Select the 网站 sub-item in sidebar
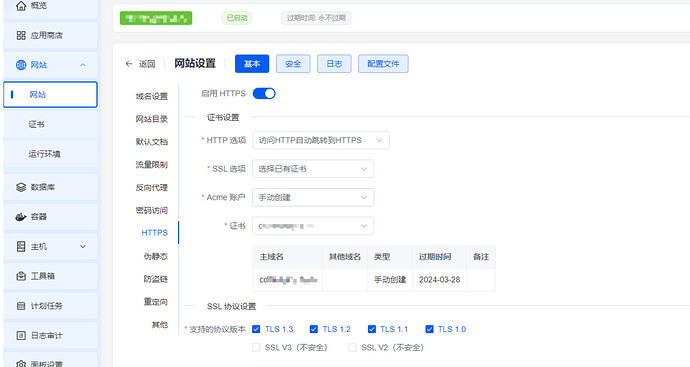This screenshot has width=690, height=367. [50, 94]
